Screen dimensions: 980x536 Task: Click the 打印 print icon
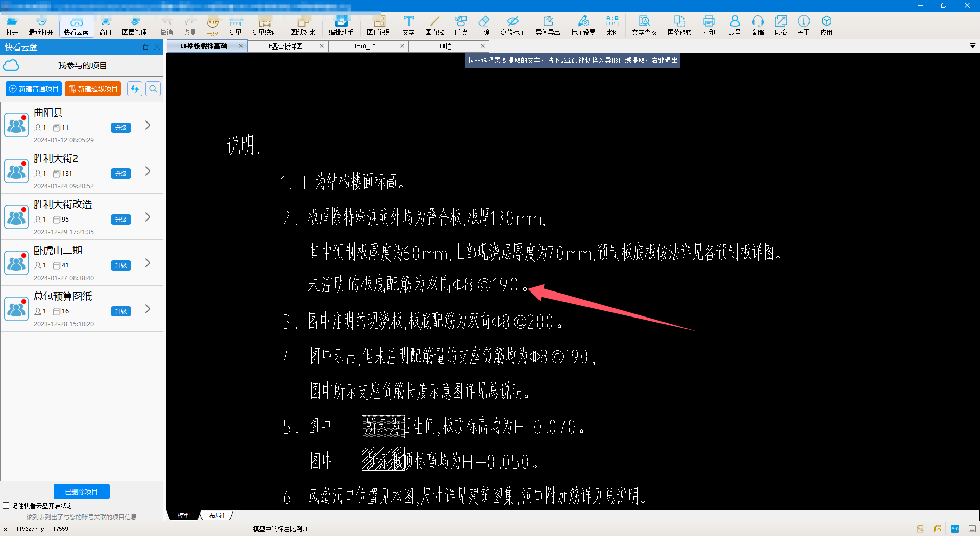(x=708, y=26)
